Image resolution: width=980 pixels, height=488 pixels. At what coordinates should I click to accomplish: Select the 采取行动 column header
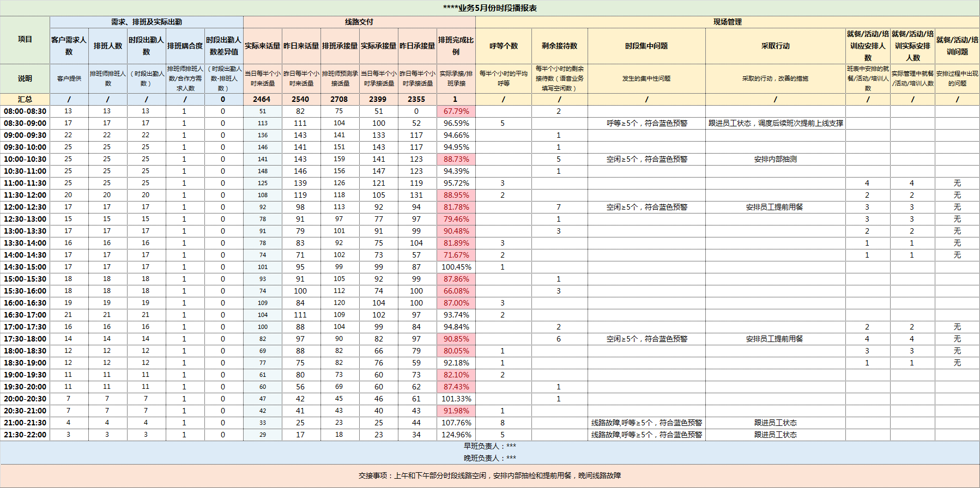pos(775,46)
